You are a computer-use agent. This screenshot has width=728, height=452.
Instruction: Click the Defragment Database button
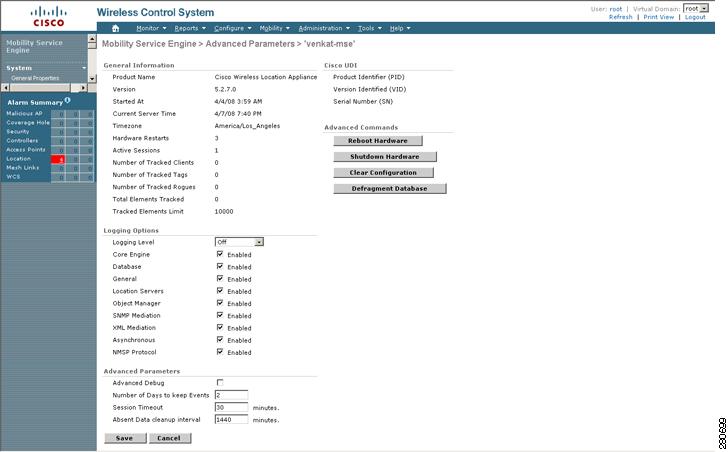(x=390, y=188)
